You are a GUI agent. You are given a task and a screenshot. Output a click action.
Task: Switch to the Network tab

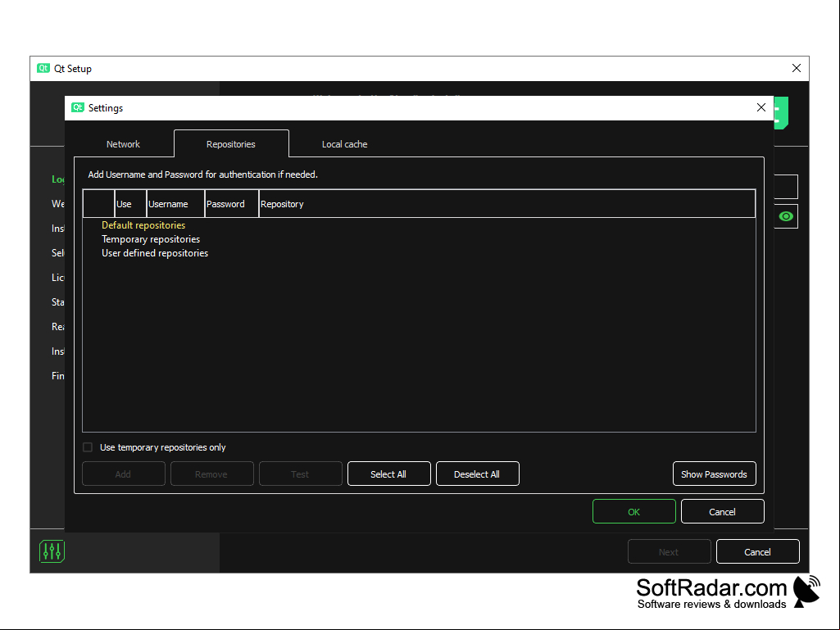coord(123,144)
